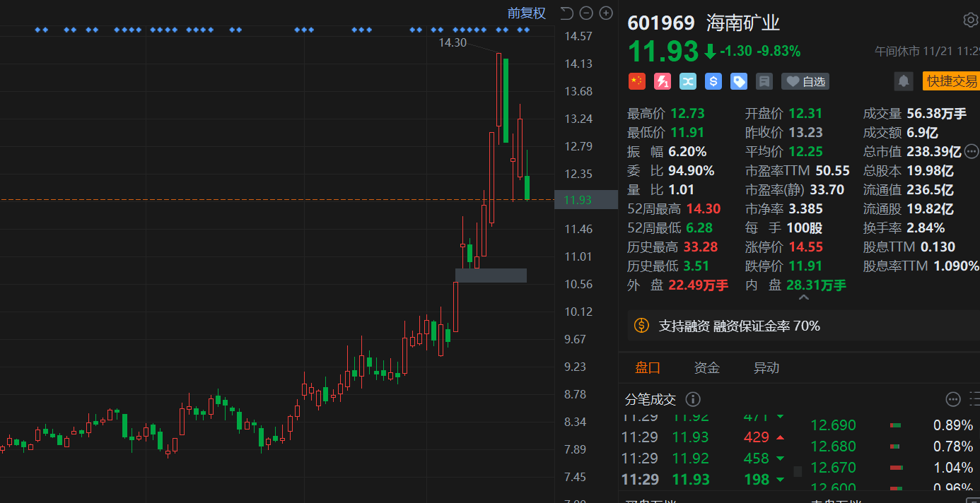The width and height of the screenshot is (980, 503).
Task: Open the gray notes icon
Action: point(764,81)
